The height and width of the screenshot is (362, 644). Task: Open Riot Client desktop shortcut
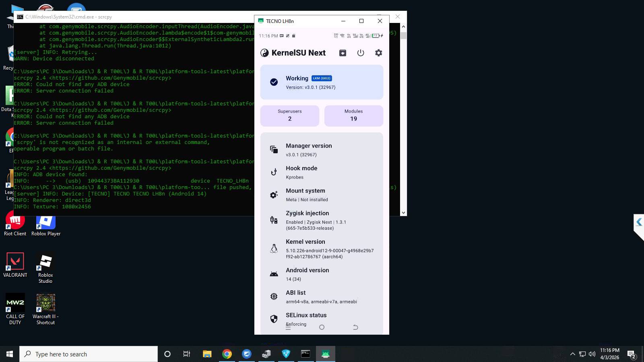click(x=15, y=224)
